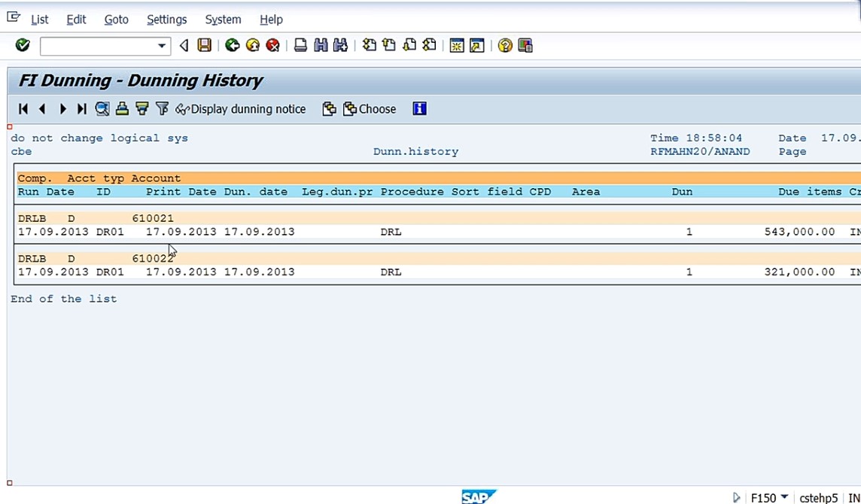Expand status bar using the triangle icon
The image size is (861, 504).
(x=736, y=497)
